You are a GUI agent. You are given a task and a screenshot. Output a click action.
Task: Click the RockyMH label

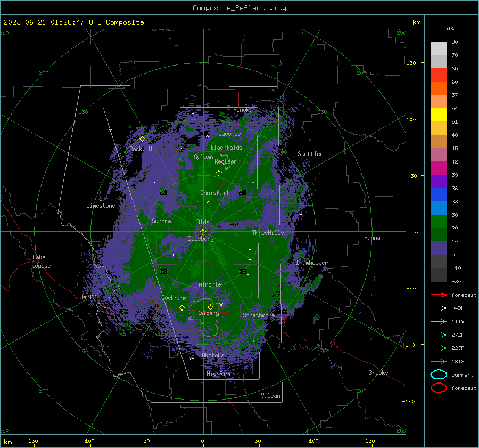(141, 149)
